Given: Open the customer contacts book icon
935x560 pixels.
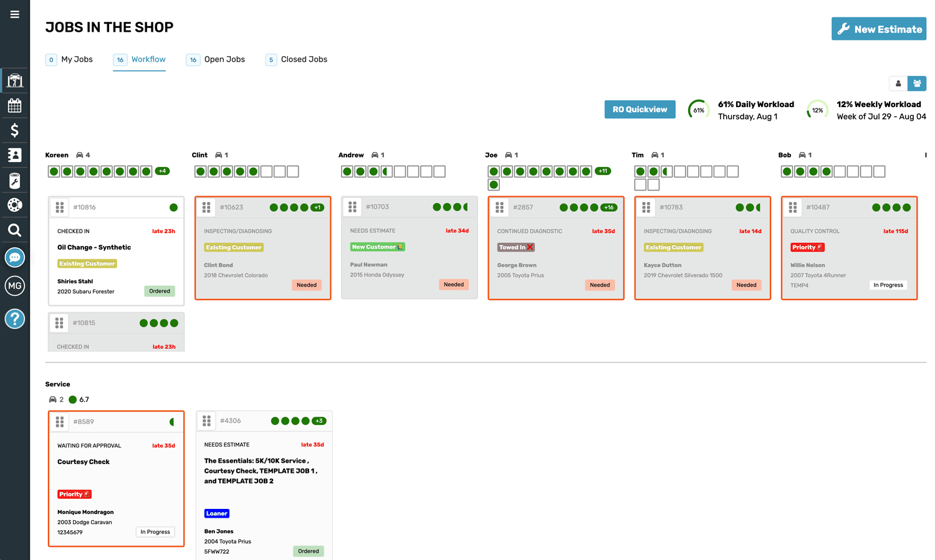Looking at the screenshot, I should (x=14, y=155).
